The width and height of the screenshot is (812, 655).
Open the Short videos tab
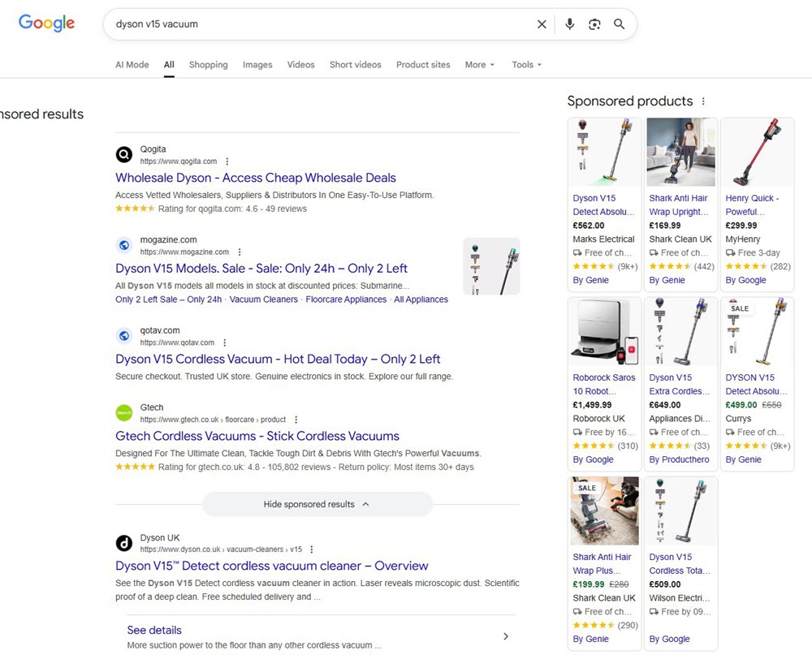356,65
